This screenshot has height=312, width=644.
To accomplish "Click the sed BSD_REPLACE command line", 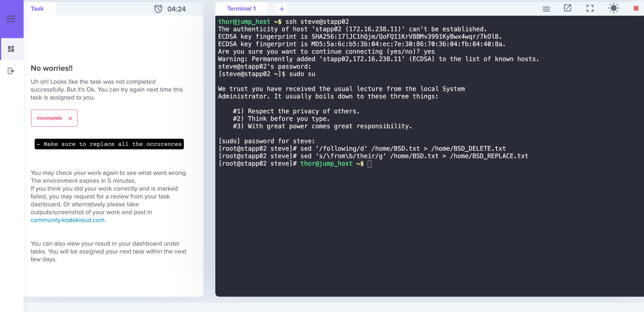I will [x=414, y=156].
